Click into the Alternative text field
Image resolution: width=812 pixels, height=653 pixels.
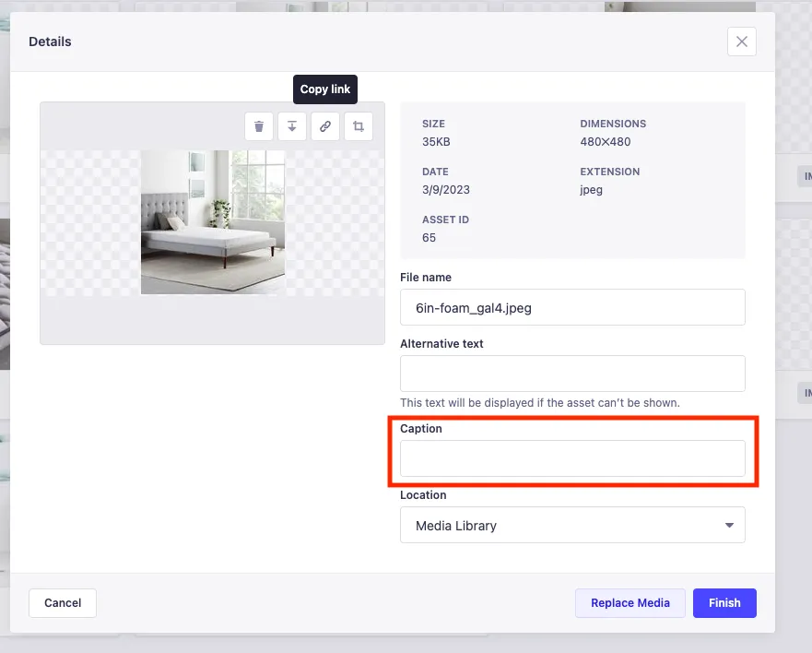tap(571, 374)
